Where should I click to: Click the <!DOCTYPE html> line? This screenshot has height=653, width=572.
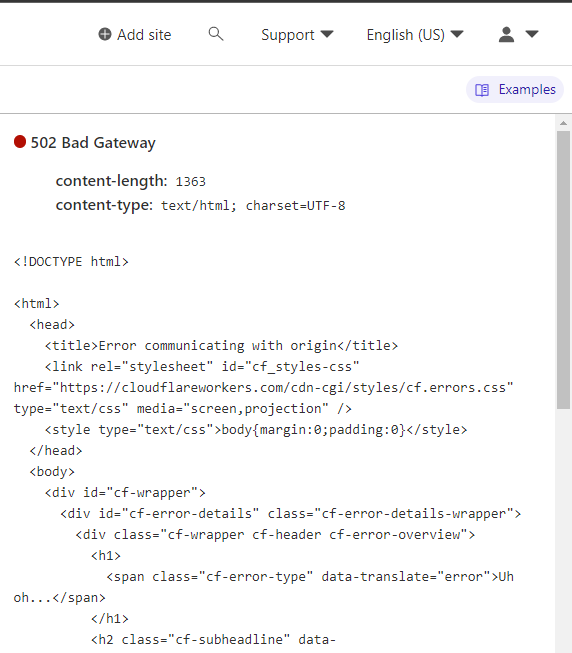click(x=71, y=262)
